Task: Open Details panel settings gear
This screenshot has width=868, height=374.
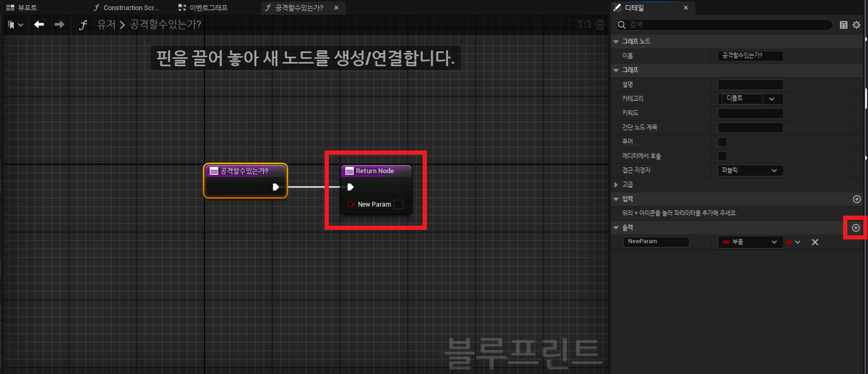Action: pos(856,25)
